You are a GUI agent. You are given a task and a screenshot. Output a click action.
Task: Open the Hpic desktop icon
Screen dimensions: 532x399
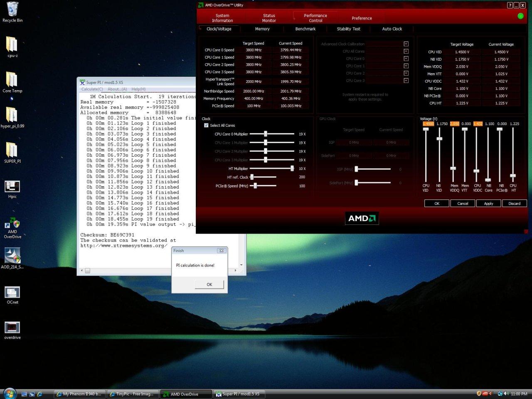12,190
